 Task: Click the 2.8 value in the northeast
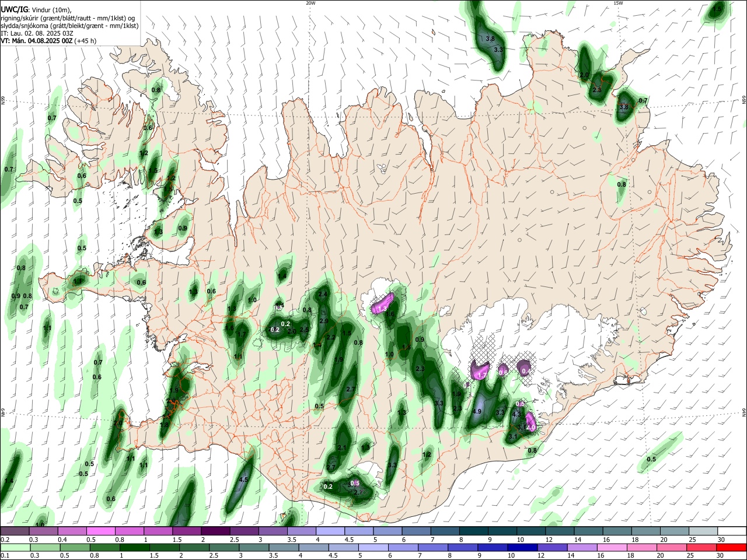click(x=597, y=90)
